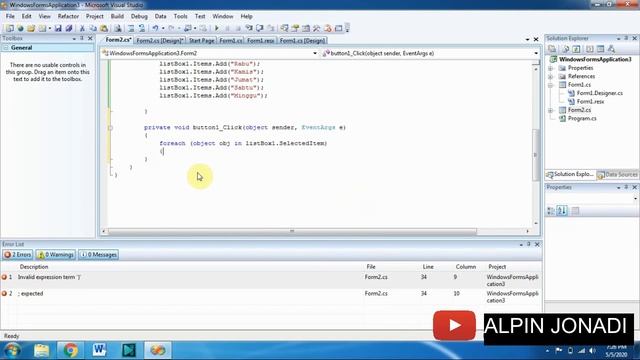
Task: Open the active files dropdown arrow beside tabs
Action: [x=527, y=40]
